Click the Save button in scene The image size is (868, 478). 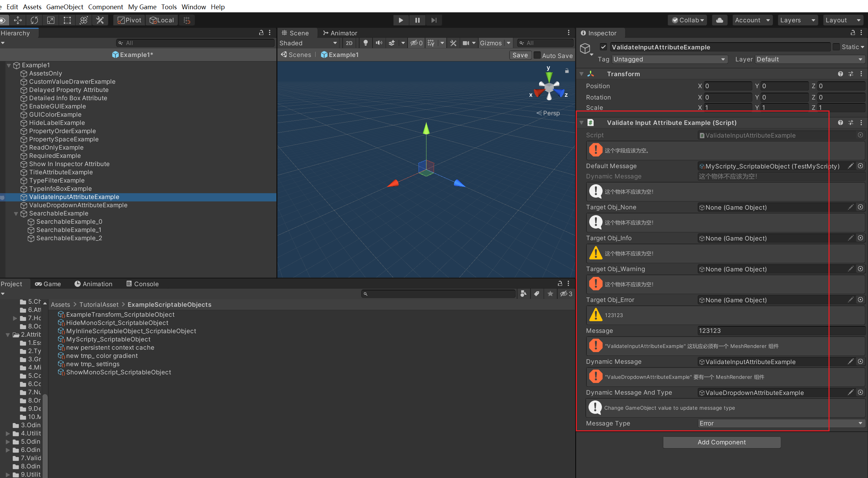pyautogui.click(x=520, y=55)
